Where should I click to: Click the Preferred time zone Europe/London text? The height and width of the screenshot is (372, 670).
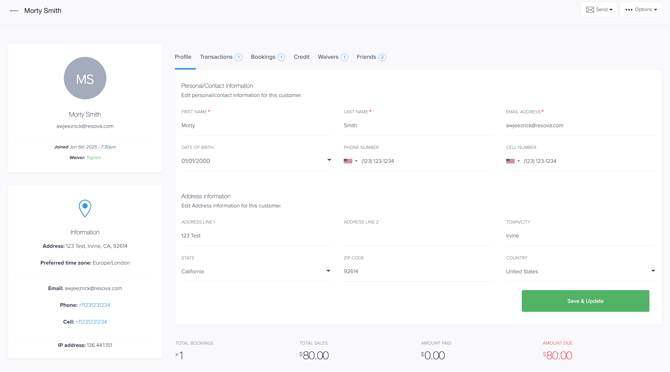(x=85, y=263)
